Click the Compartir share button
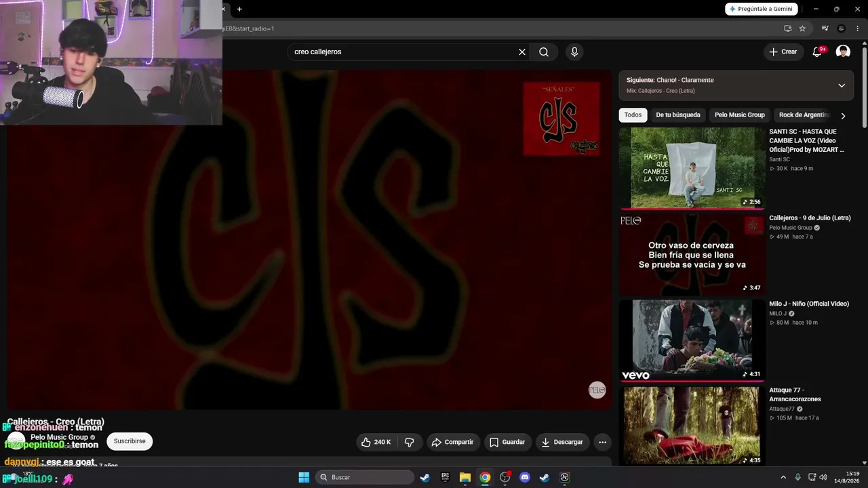This screenshot has width=868, height=488. click(x=452, y=442)
